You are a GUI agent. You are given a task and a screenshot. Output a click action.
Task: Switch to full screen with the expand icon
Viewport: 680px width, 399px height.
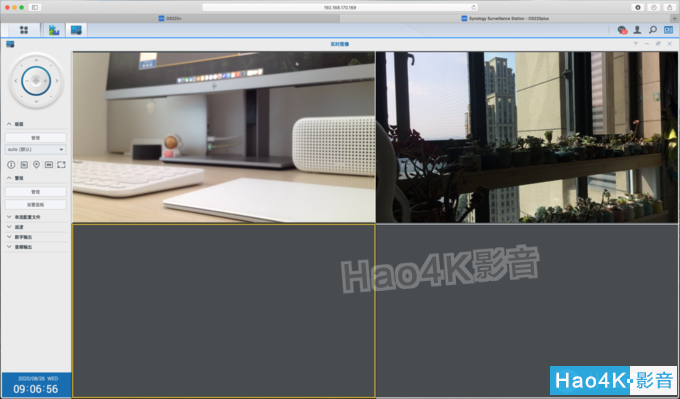tap(61, 165)
